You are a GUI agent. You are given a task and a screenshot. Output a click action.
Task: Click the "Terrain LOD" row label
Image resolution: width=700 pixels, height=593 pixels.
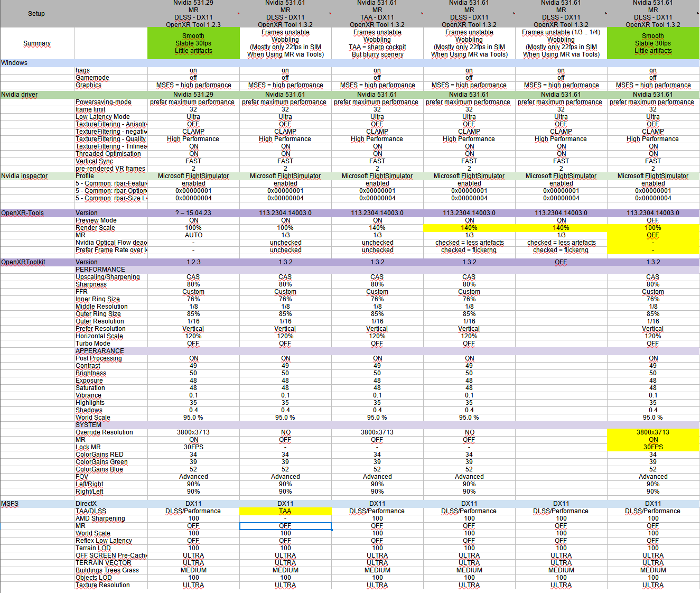point(93,548)
